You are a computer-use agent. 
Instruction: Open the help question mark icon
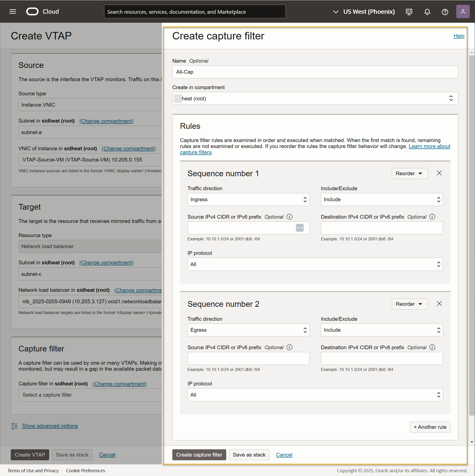point(445,12)
